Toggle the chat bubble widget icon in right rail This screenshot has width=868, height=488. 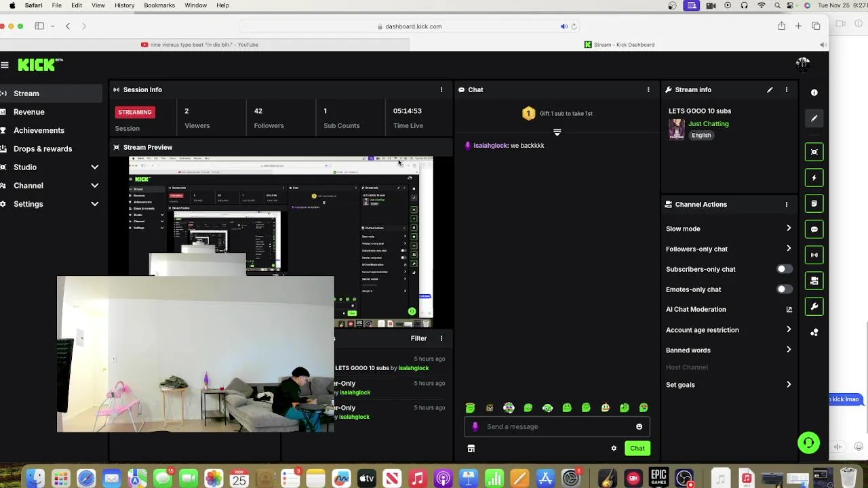pyautogui.click(x=814, y=229)
